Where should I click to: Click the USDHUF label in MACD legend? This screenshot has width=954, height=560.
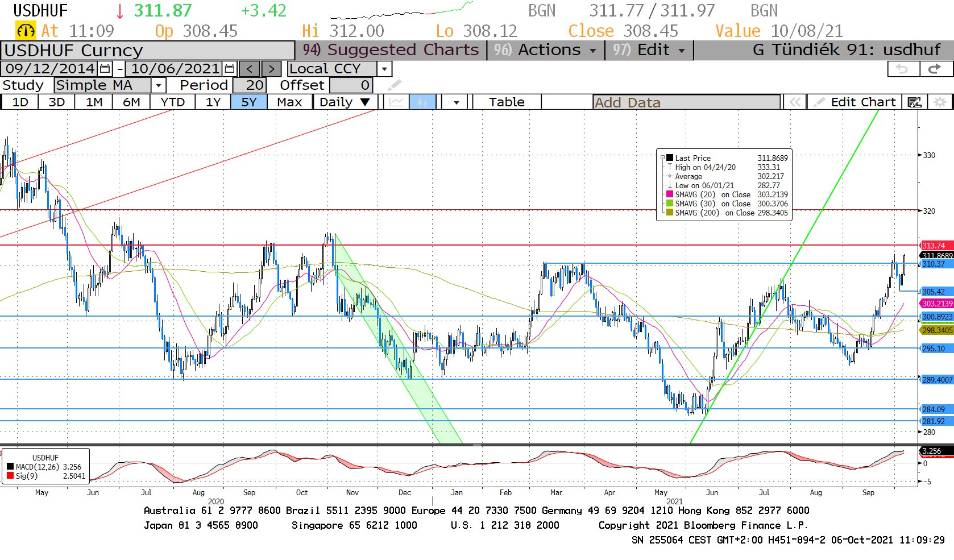pyautogui.click(x=45, y=458)
